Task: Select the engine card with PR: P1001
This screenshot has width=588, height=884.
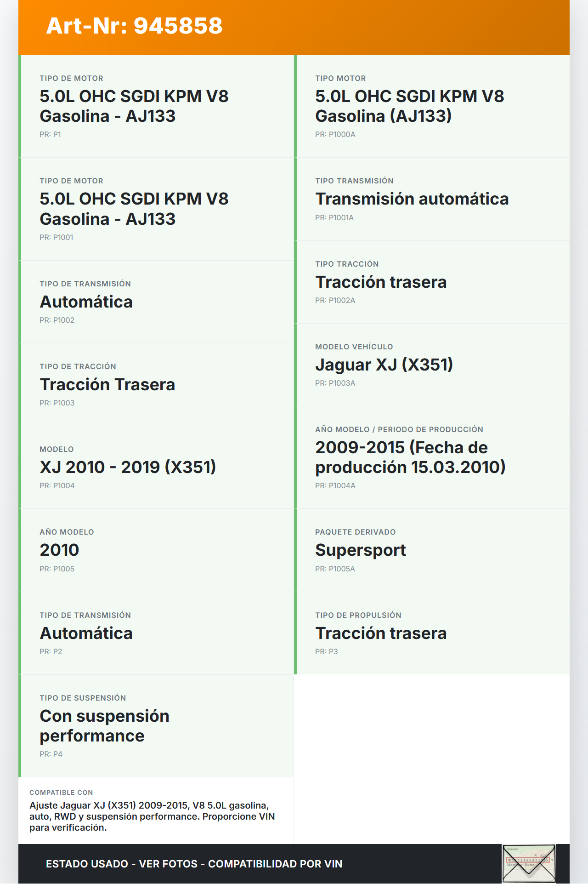Action: 156,209
